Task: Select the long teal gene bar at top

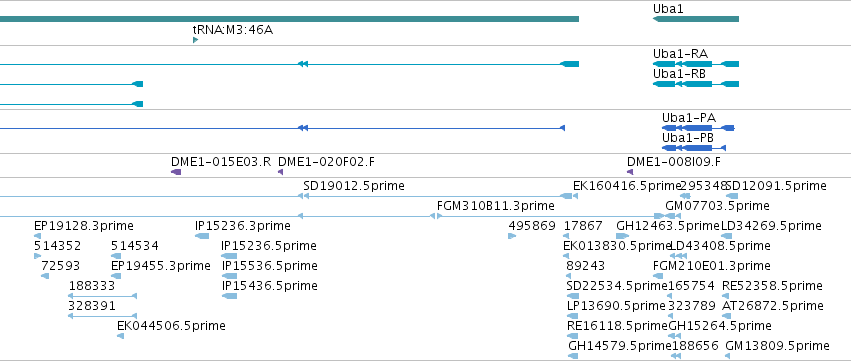Action: click(289, 19)
